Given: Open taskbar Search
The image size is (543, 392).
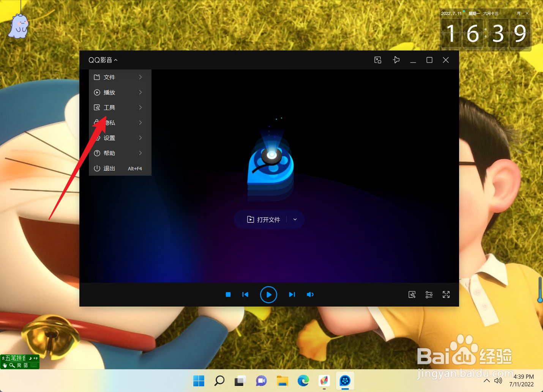Looking at the screenshot, I should click(219, 381).
